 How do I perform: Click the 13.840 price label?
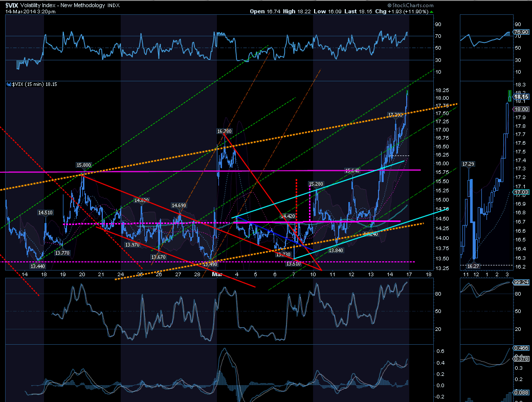coord(336,251)
